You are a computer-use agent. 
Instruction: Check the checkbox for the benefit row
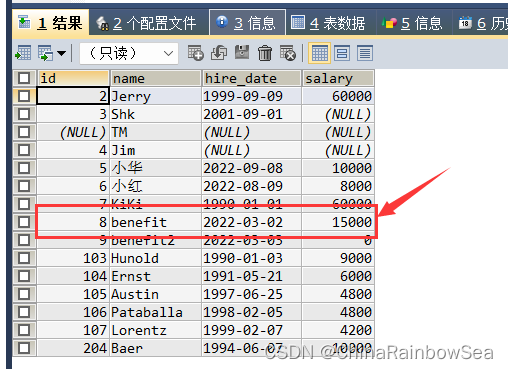(x=24, y=222)
